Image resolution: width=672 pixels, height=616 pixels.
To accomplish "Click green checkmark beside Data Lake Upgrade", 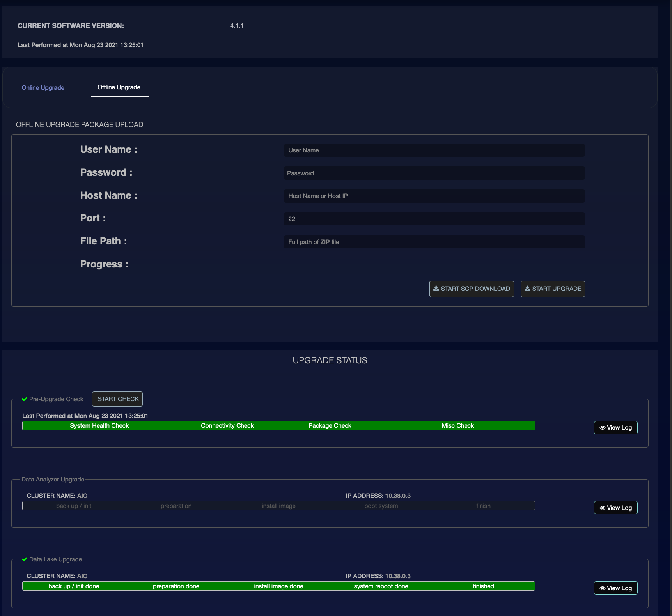I will point(25,559).
